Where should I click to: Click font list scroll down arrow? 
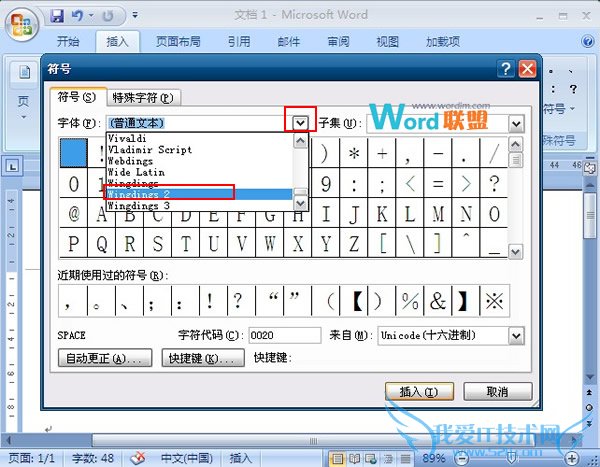coord(300,203)
